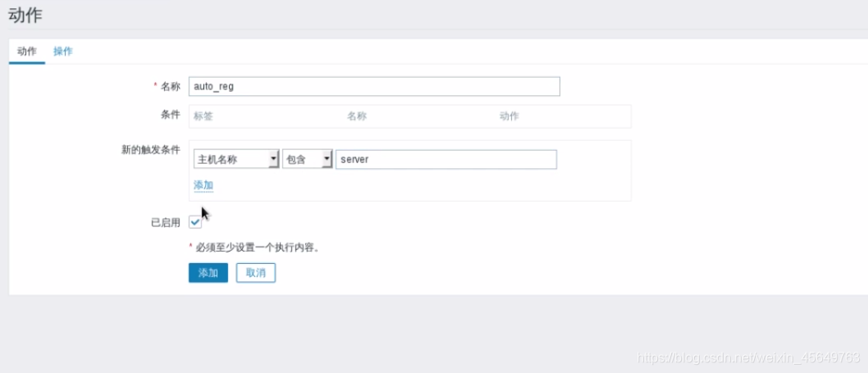Click the blue 添加 button

coord(208,273)
